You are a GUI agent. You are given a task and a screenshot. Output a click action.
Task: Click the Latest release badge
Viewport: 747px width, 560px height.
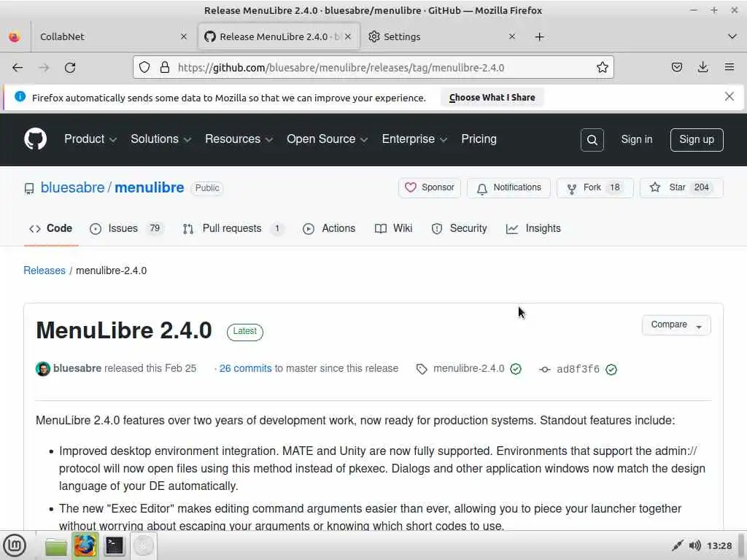pyautogui.click(x=245, y=332)
